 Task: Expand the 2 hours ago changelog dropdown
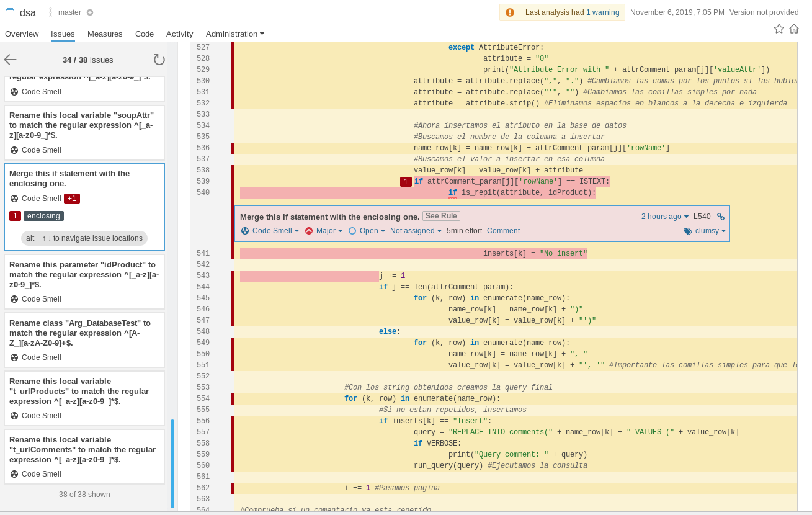point(665,217)
